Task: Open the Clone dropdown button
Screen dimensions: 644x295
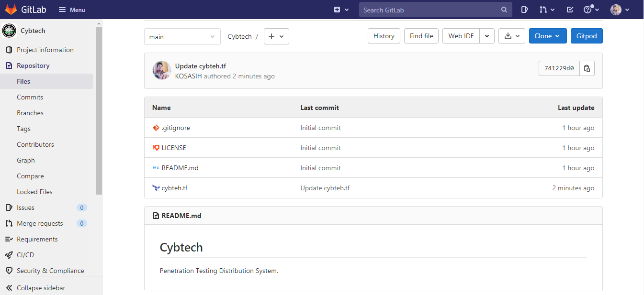Action: 548,36
